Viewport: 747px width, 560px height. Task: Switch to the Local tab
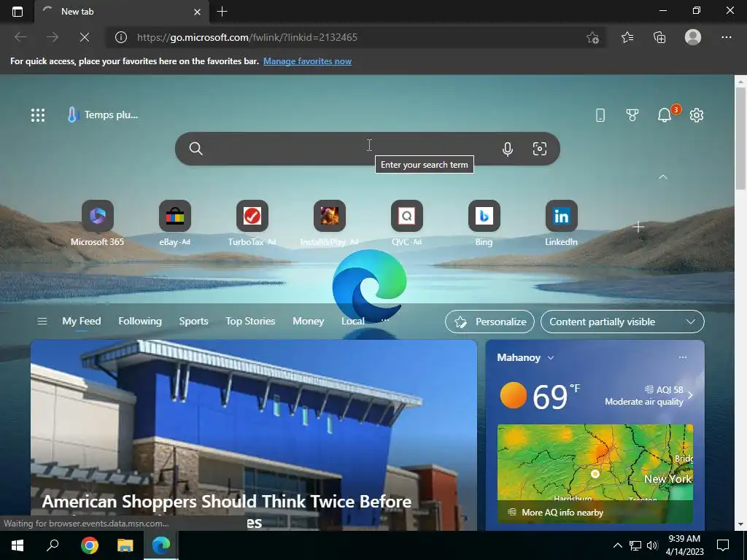click(352, 322)
